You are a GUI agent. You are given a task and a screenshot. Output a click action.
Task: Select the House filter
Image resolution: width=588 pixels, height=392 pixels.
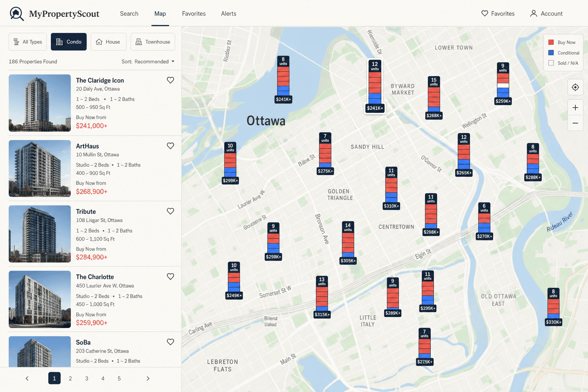(108, 42)
